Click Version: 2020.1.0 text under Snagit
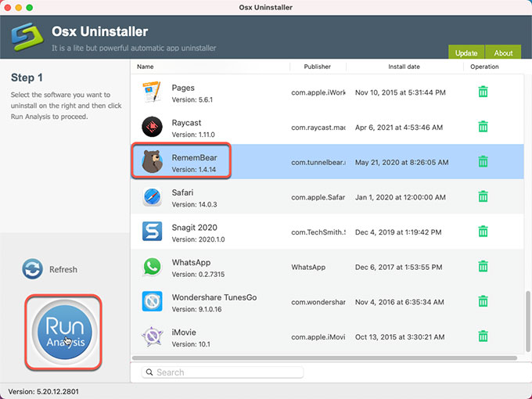This screenshot has width=532, height=399. pos(198,239)
